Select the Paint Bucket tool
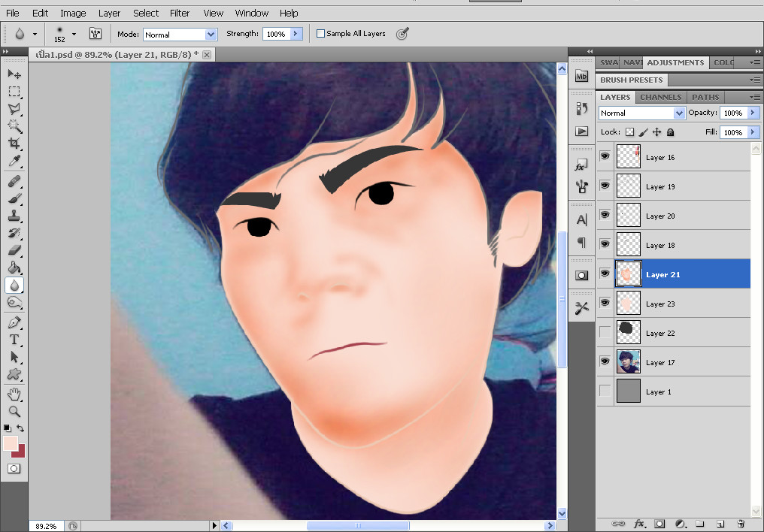Viewport: 764px width, 532px height. (x=14, y=268)
